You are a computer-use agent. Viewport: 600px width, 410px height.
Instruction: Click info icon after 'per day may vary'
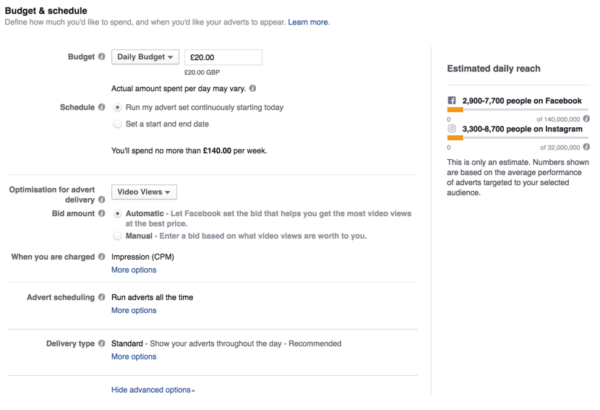pos(253,88)
